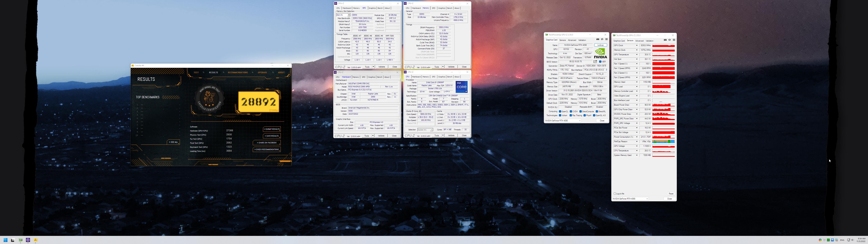Click Catzilla icon on the taskbar
The image size is (868, 244).
35,240
